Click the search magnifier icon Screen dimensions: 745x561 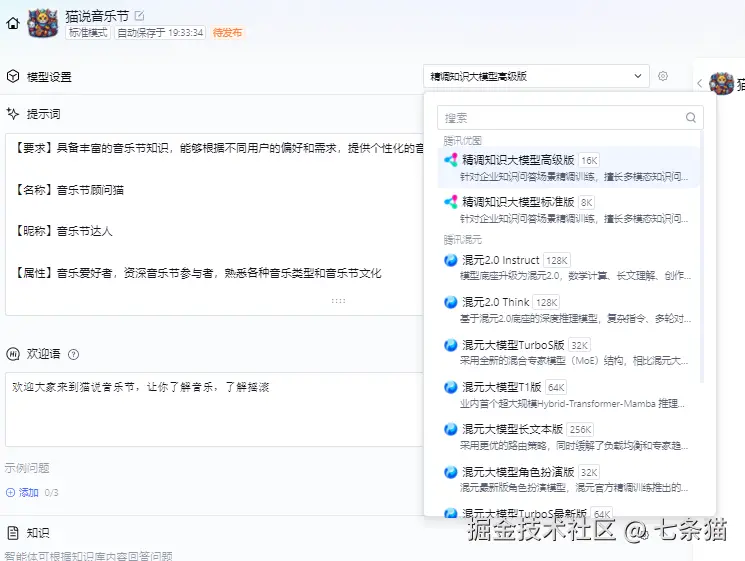click(x=691, y=117)
